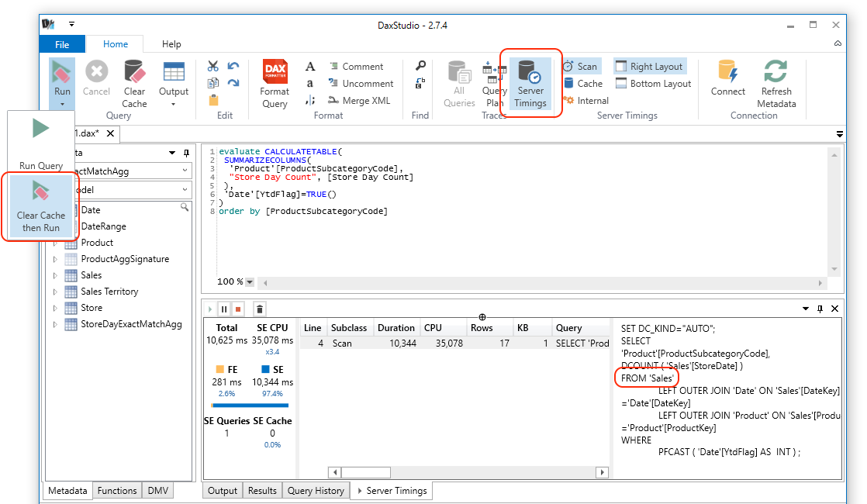Viewport: 867px width, 504px height.
Task: Click the pin icon on results pane
Action: click(x=820, y=309)
